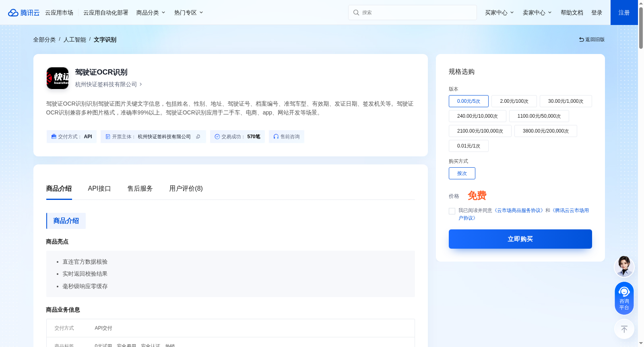This screenshot has width=644, height=347.
Task: Copy the invoicing company name icon
Action: click(198, 137)
